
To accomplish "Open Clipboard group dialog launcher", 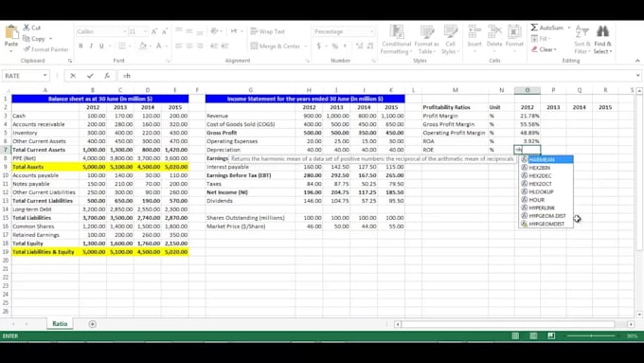I will (x=70, y=61).
